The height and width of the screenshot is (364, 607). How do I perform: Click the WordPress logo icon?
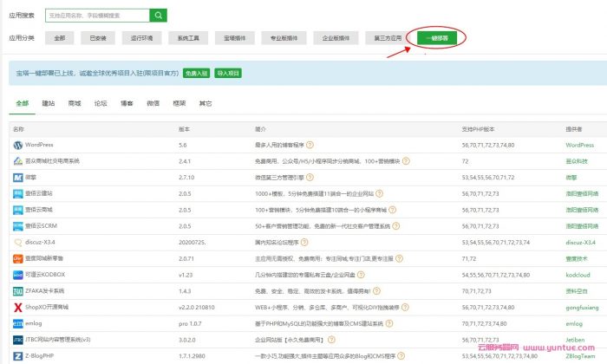tap(17, 145)
